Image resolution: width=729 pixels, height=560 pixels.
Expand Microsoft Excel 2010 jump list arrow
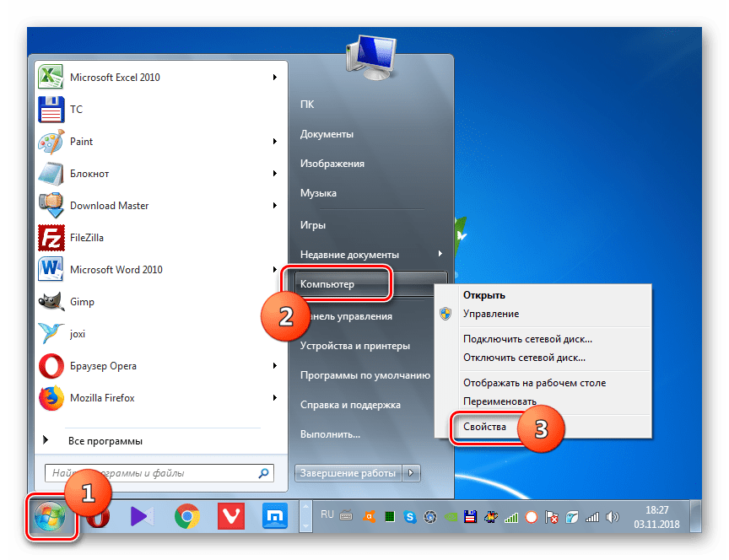(275, 77)
